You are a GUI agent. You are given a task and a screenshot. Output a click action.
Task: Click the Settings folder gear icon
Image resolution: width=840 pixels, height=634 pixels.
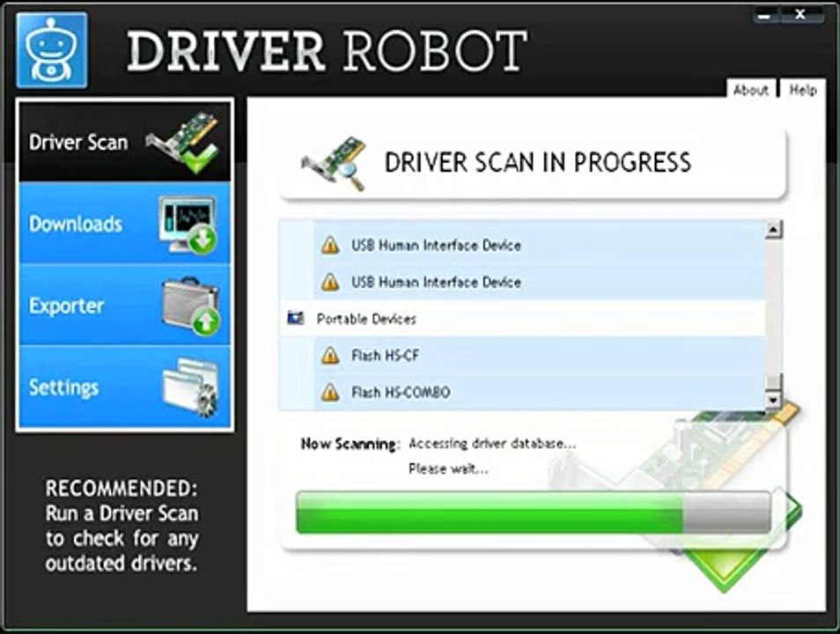(x=190, y=387)
